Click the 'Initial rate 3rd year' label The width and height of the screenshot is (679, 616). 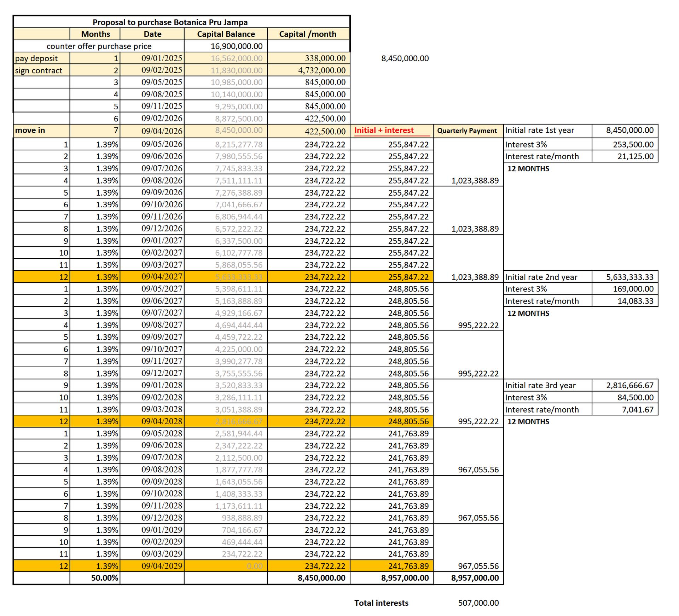[540, 385]
